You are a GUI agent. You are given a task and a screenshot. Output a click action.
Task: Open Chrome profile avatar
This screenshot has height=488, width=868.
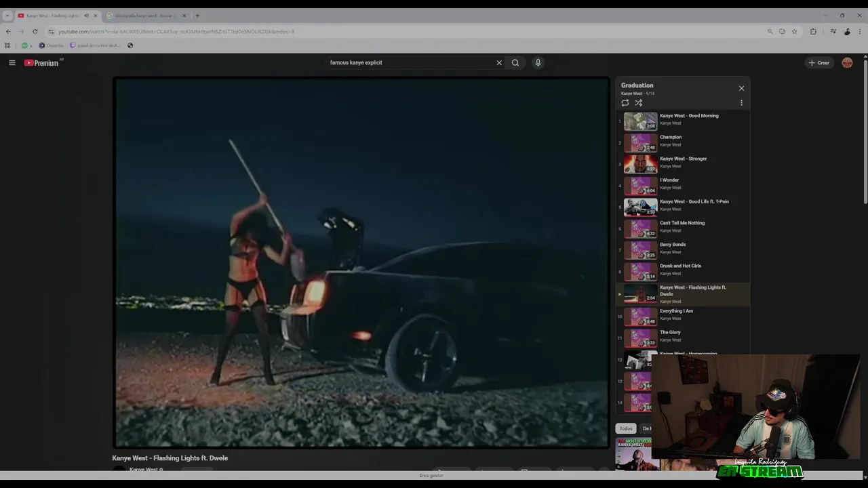[x=847, y=31]
